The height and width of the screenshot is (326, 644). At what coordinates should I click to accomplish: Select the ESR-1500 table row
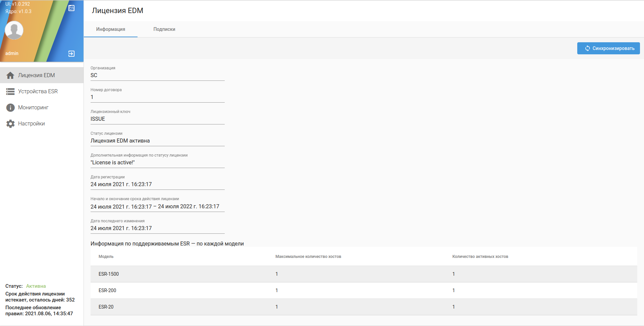(x=364, y=274)
